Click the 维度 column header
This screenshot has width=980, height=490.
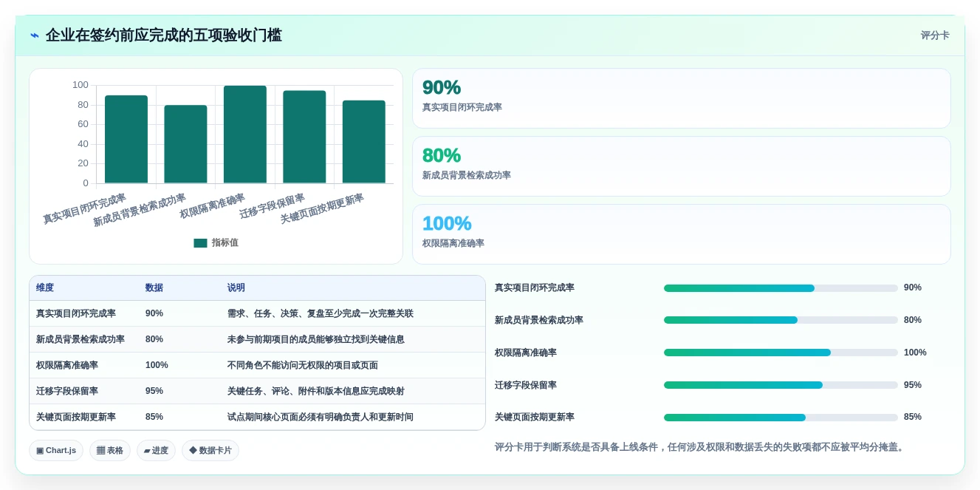point(45,287)
